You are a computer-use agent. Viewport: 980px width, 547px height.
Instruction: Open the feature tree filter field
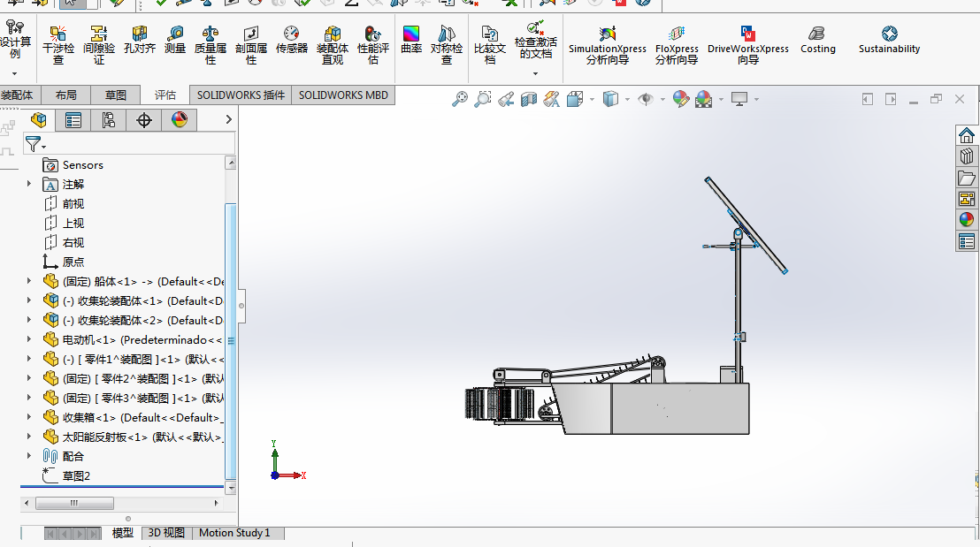click(129, 144)
